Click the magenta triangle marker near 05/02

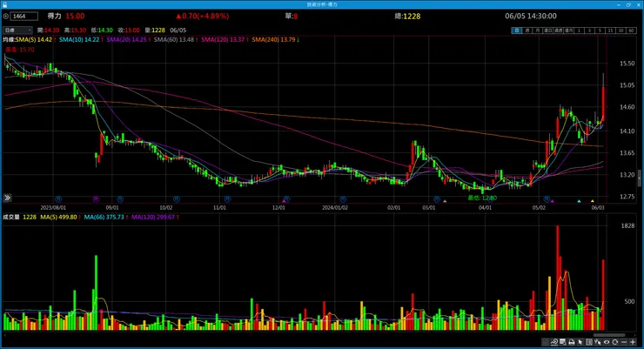(x=553, y=201)
